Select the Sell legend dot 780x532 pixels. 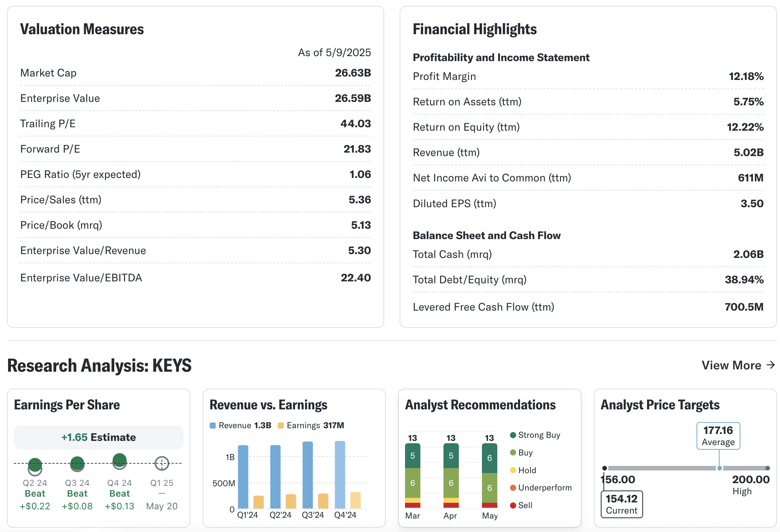click(513, 505)
